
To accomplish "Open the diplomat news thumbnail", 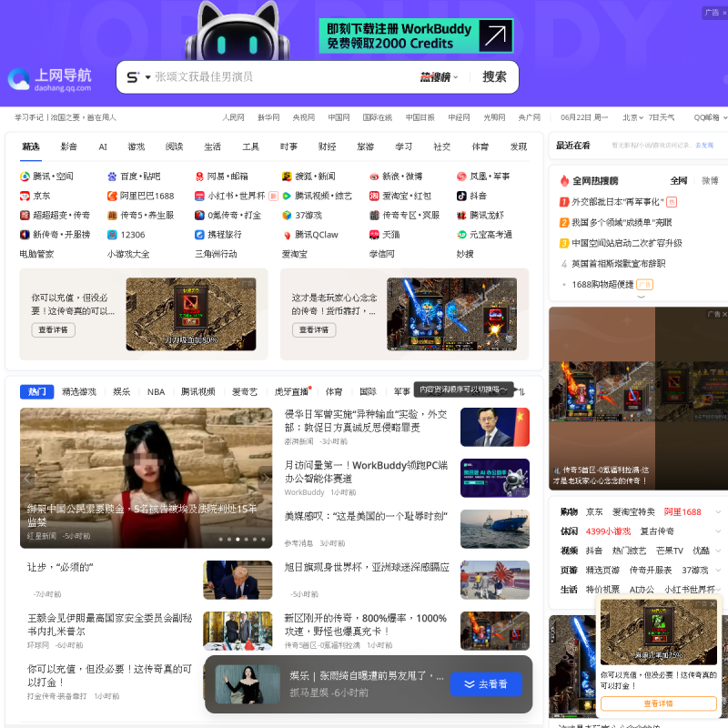I will pos(494,427).
